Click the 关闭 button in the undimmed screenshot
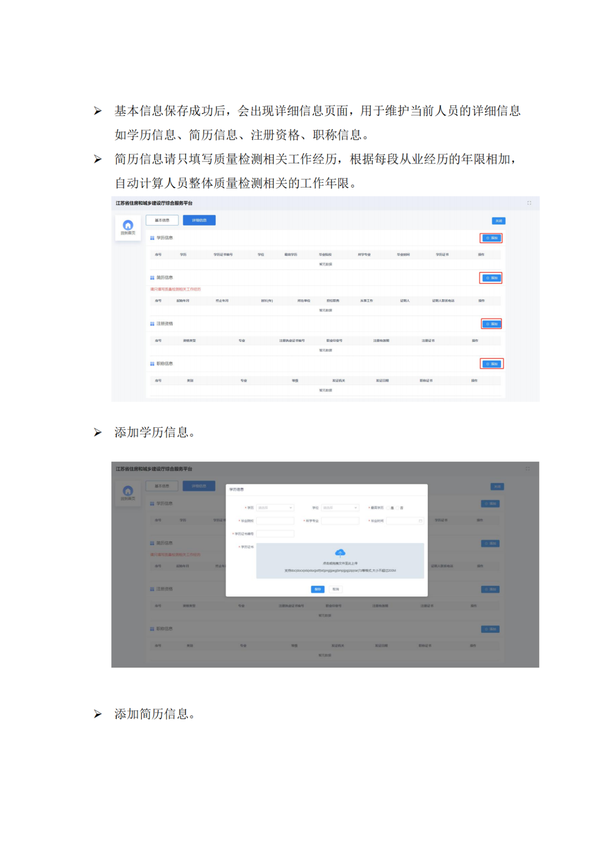The height and width of the screenshot is (868, 614). pyautogui.click(x=498, y=221)
